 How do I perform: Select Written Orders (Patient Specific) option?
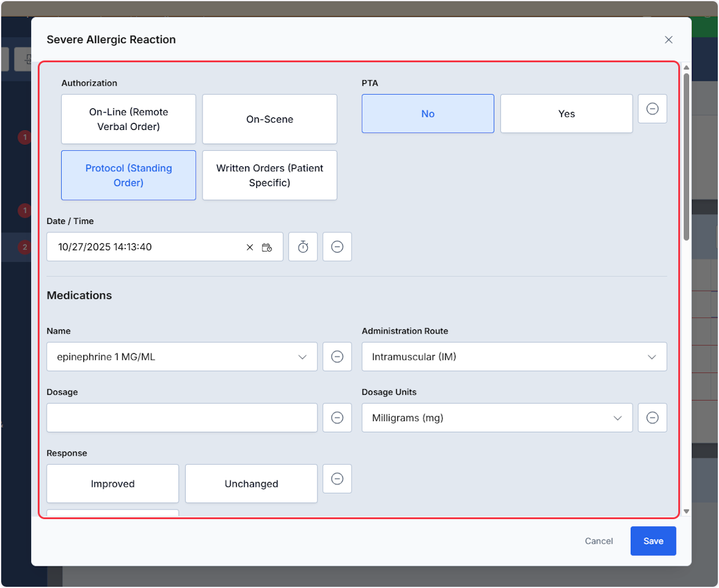click(x=270, y=175)
